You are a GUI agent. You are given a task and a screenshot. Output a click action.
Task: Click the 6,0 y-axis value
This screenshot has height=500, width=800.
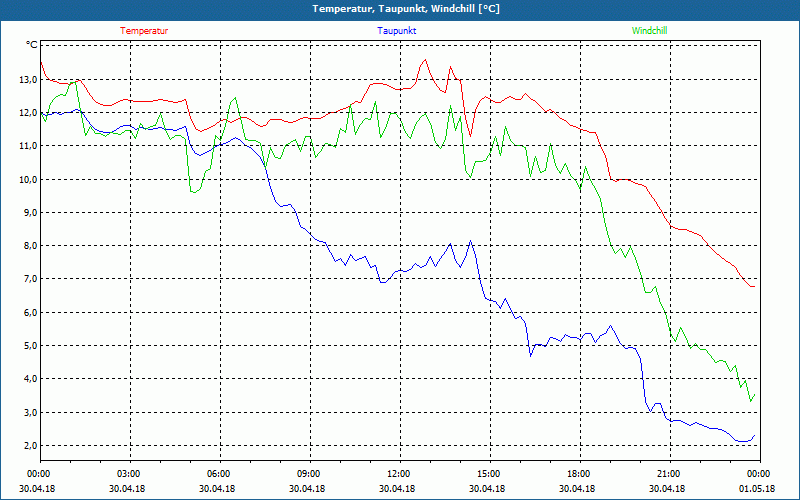[x=30, y=313]
